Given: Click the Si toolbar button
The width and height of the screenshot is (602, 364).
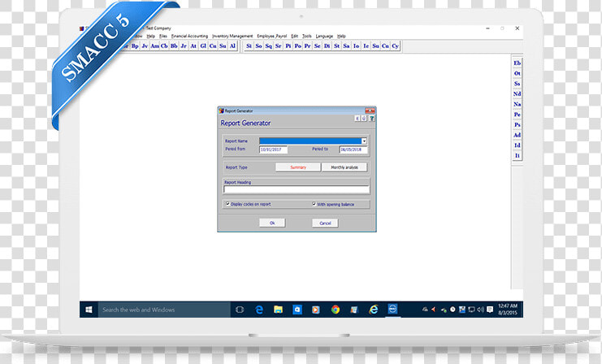Looking at the screenshot, I should pos(249,46).
